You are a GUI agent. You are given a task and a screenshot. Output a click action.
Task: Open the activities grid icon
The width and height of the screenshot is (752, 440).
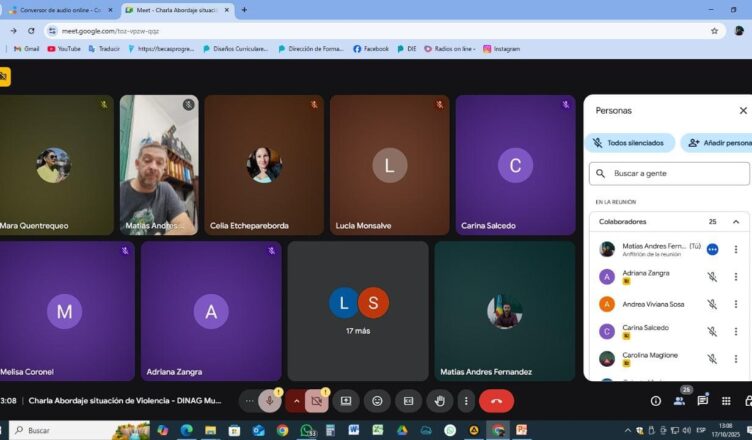[727, 401]
